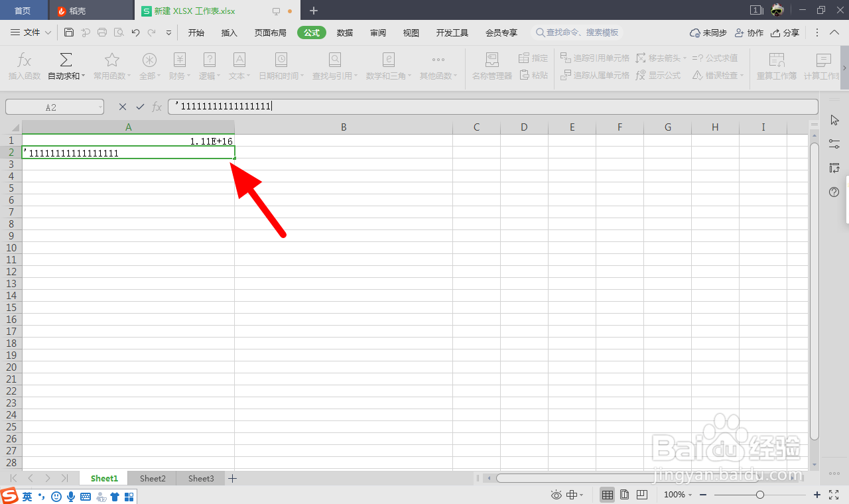
Task: Click Trace Precedents (追踪引用单元格)
Action: pos(595,58)
